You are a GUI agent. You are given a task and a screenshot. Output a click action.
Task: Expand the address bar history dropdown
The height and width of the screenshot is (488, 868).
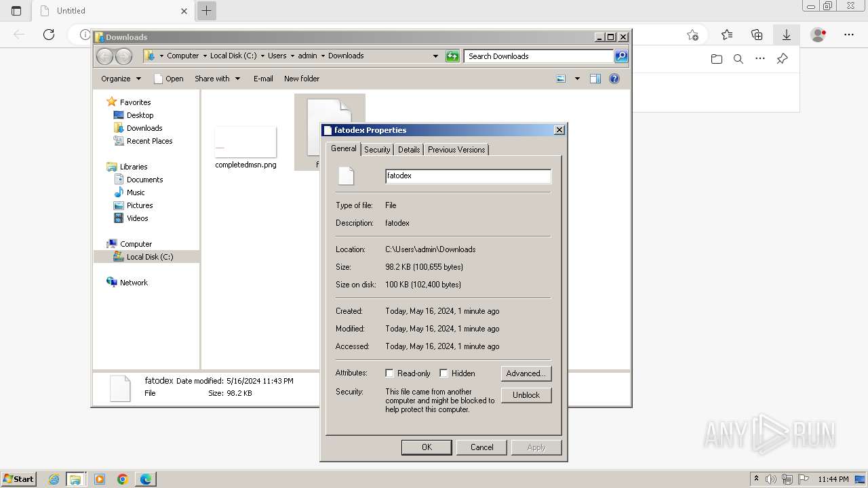click(435, 56)
